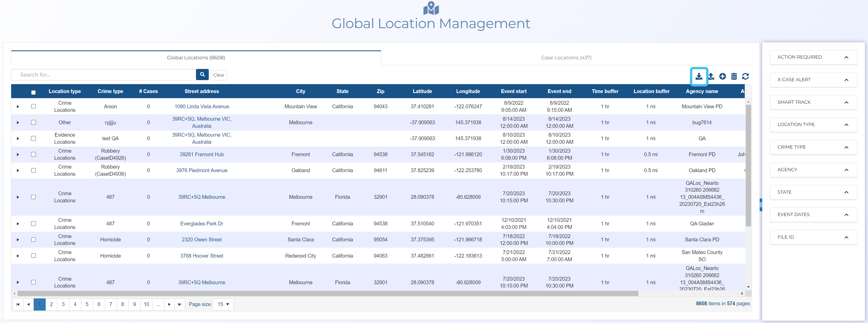Go to last page pagination icon
Image resolution: width=868 pixels, height=323 pixels.
(x=180, y=304)
